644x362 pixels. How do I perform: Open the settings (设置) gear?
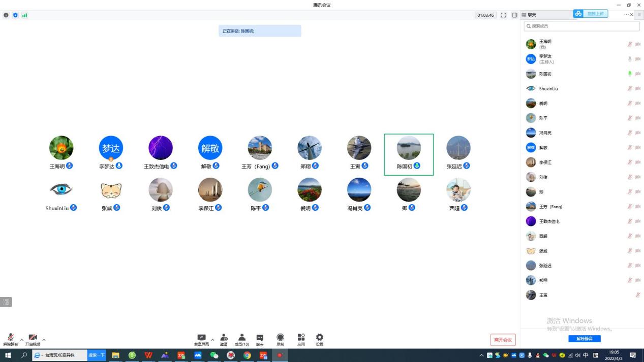[x=319, y=339]
